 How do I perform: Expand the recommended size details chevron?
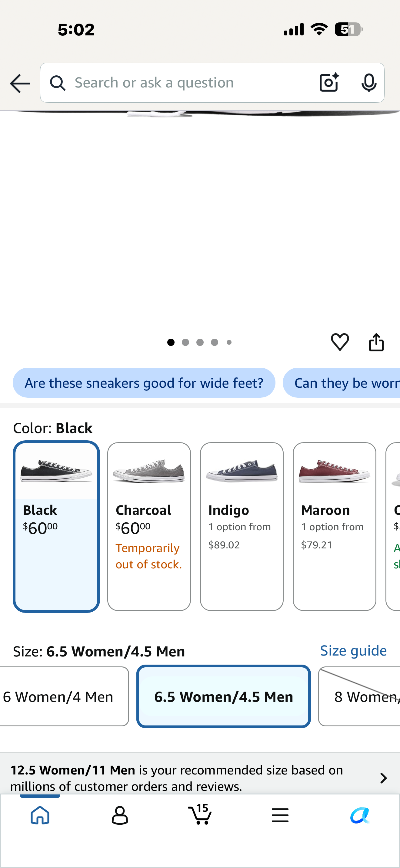tap(383, 778)
